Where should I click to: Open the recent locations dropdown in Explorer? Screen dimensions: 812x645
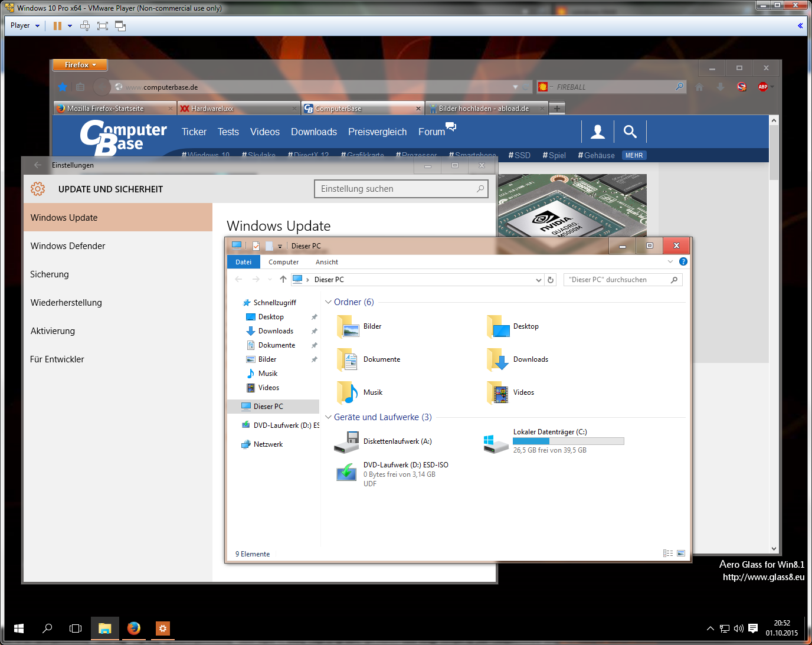270,280
